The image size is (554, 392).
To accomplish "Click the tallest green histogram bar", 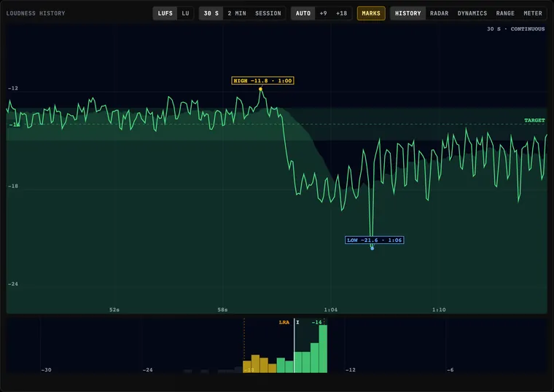I will (x=323, y=349).
